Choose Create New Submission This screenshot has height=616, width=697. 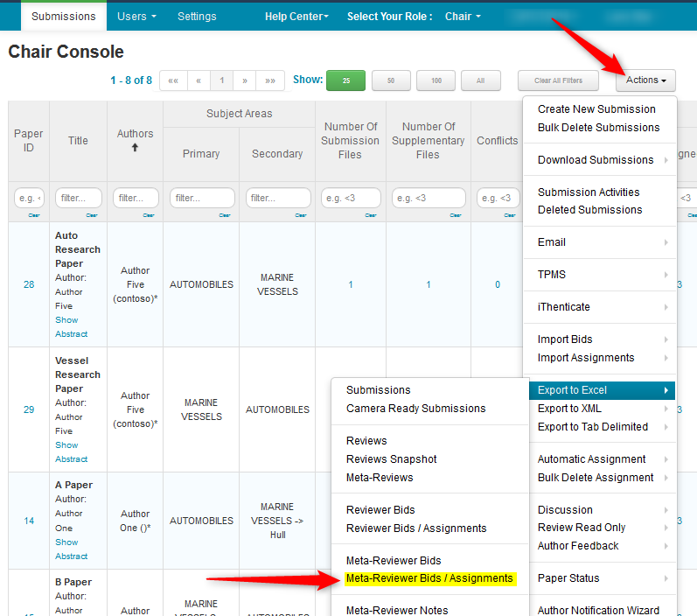(x=596, y=109)
